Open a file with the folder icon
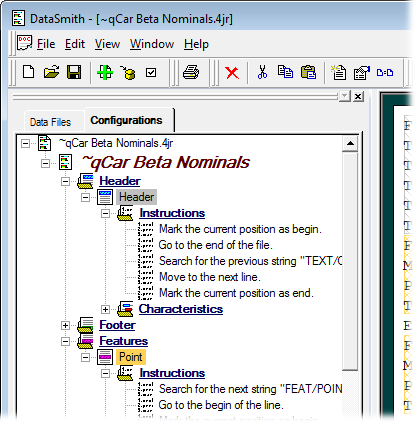Image resolution: width=420 pixels, height=427 pixels. coord(52,72)
